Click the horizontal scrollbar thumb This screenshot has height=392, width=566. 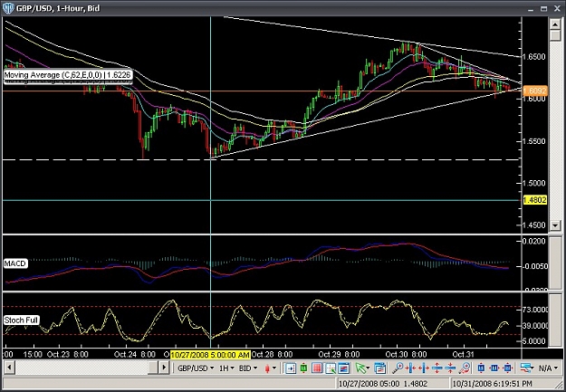click(153, 368)
